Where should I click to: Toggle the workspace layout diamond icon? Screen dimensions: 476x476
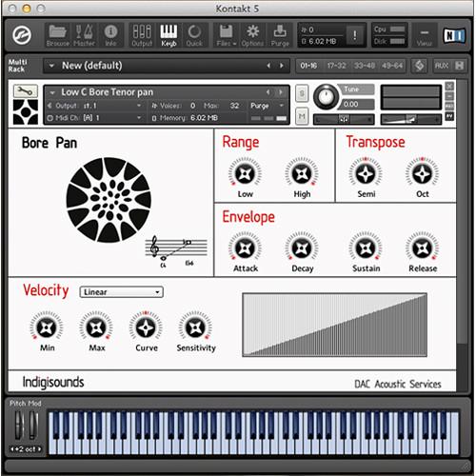pyautogui.click(x=419, y=66)
